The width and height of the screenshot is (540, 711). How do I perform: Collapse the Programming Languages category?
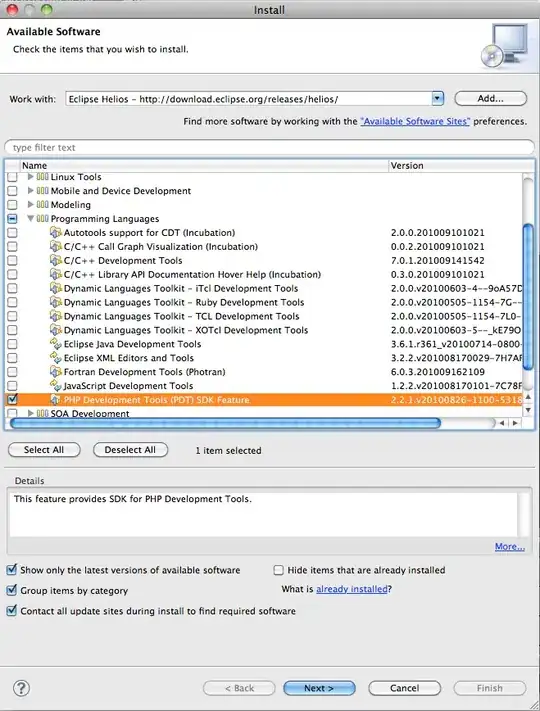click(x=30, y=219)
